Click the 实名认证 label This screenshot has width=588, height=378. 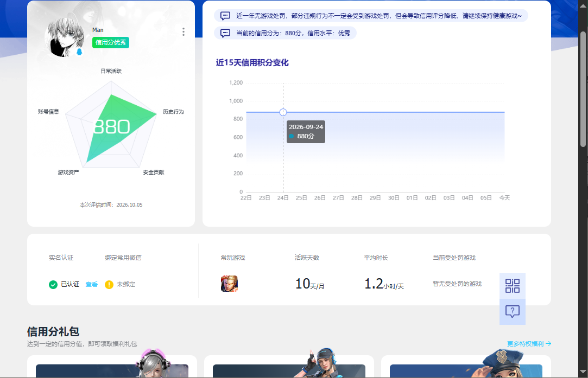click(61, 258)
